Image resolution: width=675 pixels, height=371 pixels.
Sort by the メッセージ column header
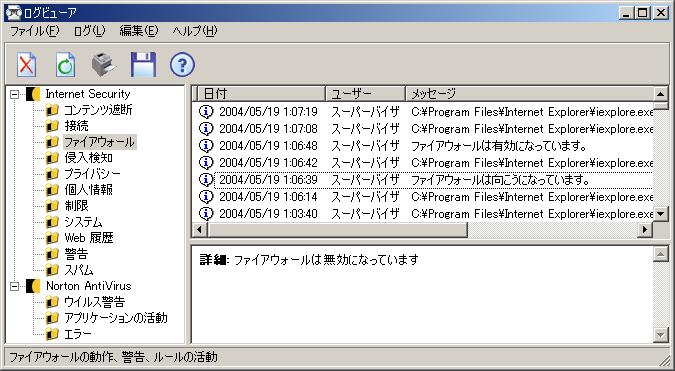530,93
